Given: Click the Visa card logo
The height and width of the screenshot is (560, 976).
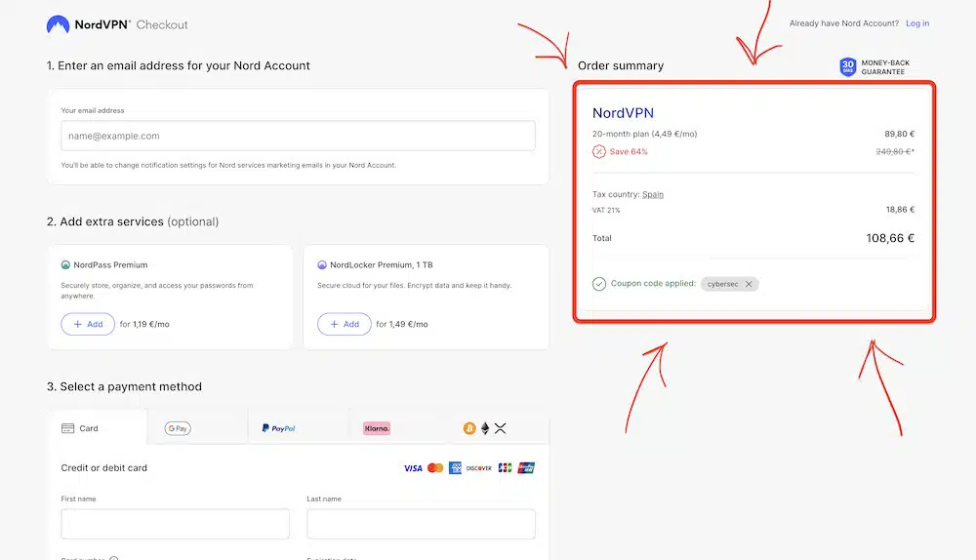Looking at the screenshot, I should pos(413,468).
